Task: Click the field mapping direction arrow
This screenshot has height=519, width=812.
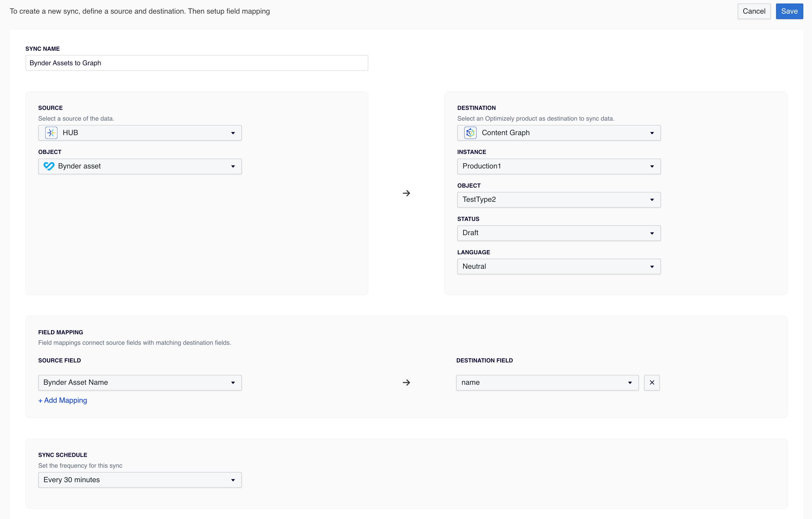Action: pos(406,382)
